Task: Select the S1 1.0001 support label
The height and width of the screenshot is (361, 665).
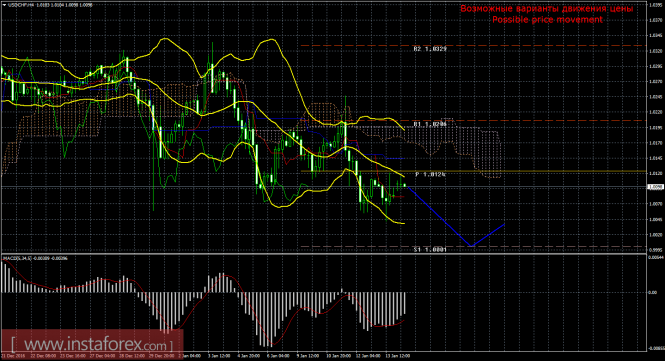Action: pos(430,249)
